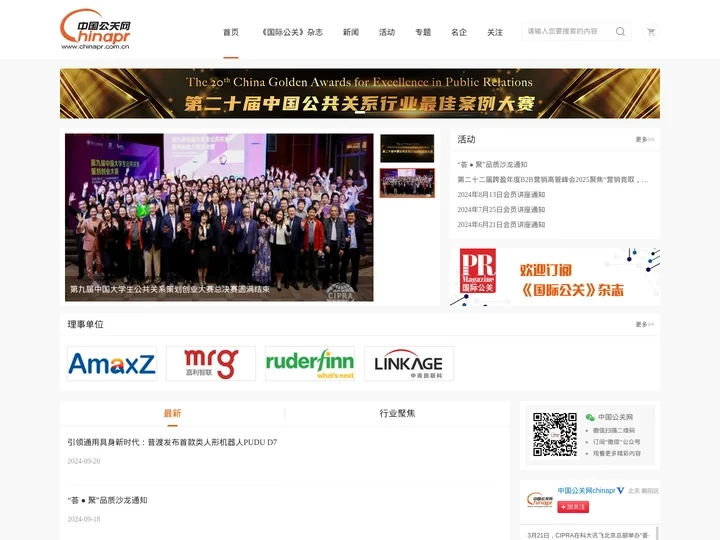Open "荟 ● 聚"品质沙龙通知 in 活动 list
This screenshot has width=720, height=540.
point(492,164)
